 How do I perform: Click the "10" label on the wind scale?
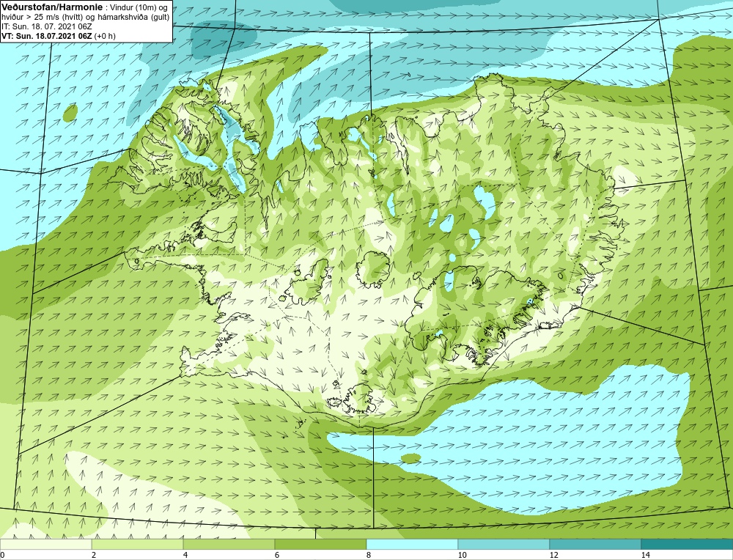click(x=463, y=555)
